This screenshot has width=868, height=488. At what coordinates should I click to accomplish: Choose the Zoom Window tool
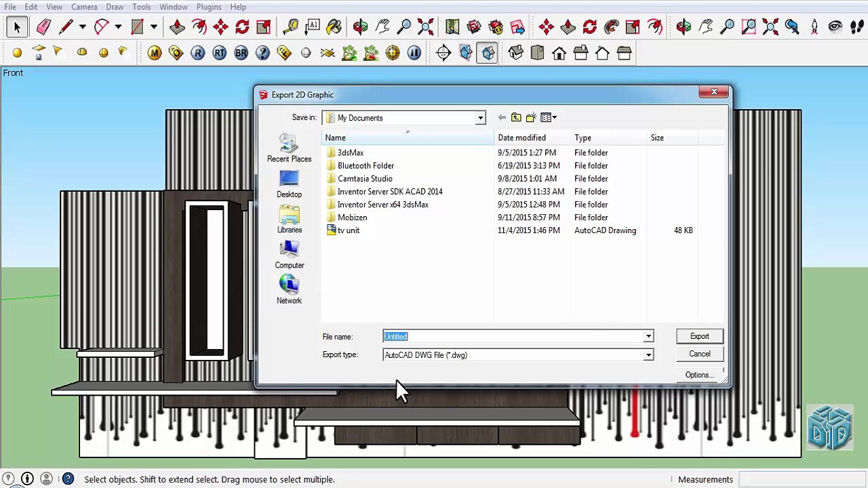coord(749,27)
